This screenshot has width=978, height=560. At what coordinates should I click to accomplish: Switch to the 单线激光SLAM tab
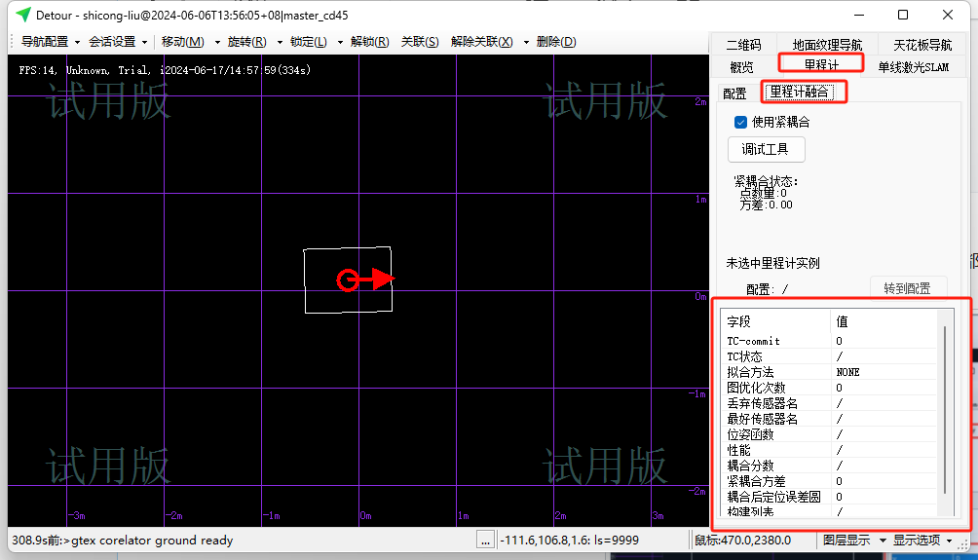pyautogui.click(x=913, y=66)
